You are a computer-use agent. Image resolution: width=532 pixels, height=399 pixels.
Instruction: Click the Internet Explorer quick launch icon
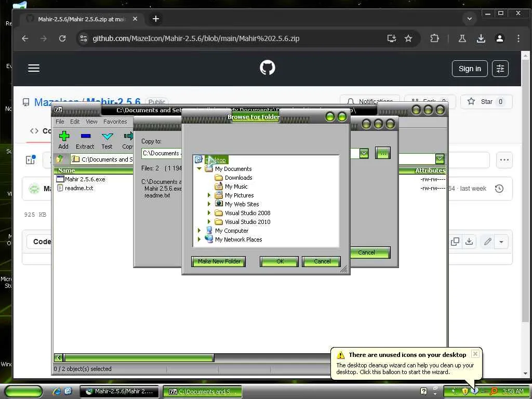(x=57, y=391)
